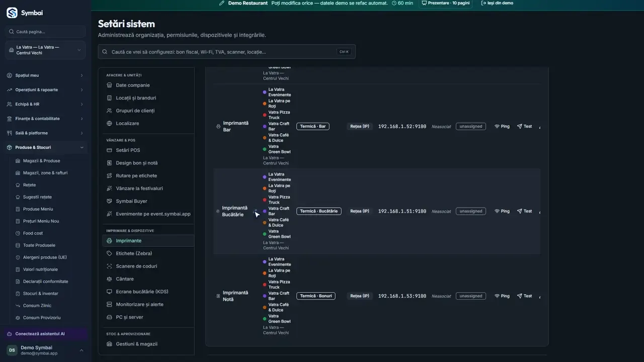
Task: Click the Vânzare la festivaluri icon
Action: click(110, 189)
